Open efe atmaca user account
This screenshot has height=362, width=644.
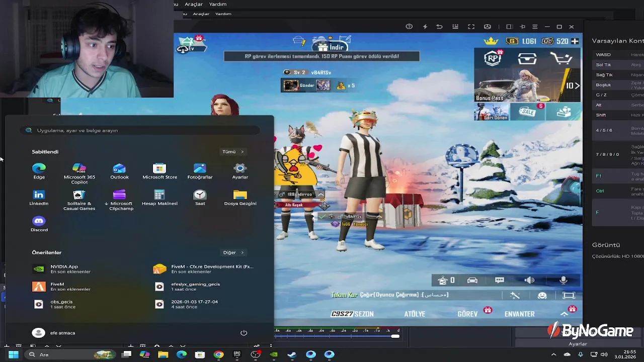(x=53, y=333)
